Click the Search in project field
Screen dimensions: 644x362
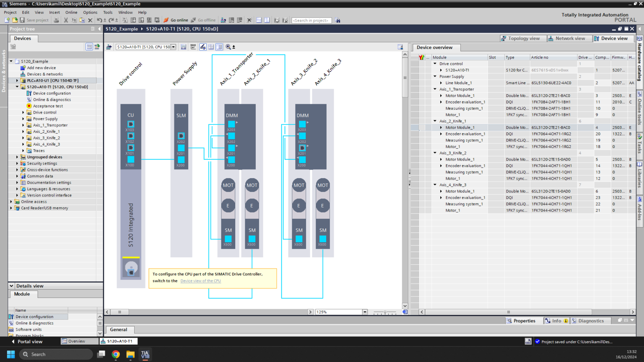311,20
